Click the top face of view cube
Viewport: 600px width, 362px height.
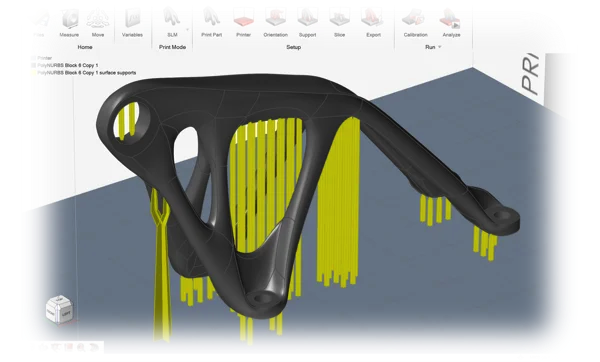coord(59,300)
